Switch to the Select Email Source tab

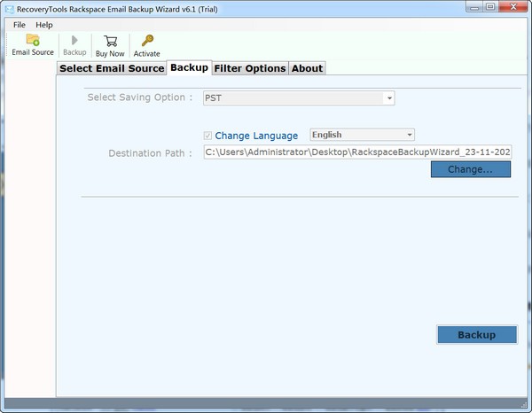click(x=112, y=68)
